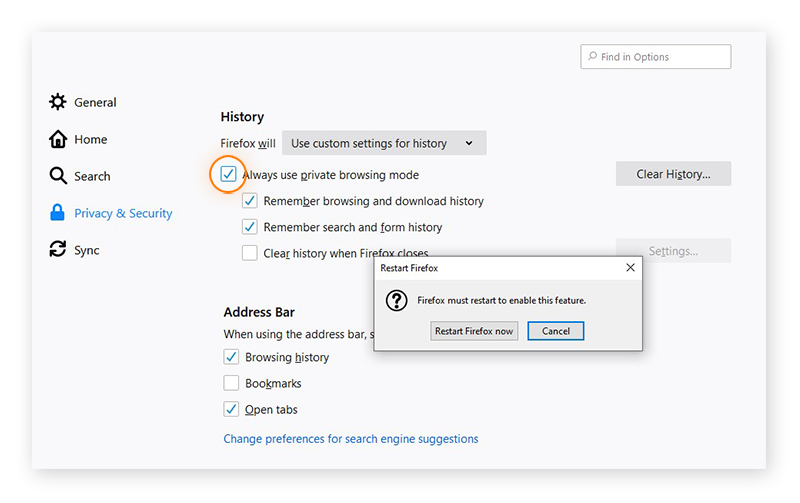Select Privacy & Security section

point(123,213)
